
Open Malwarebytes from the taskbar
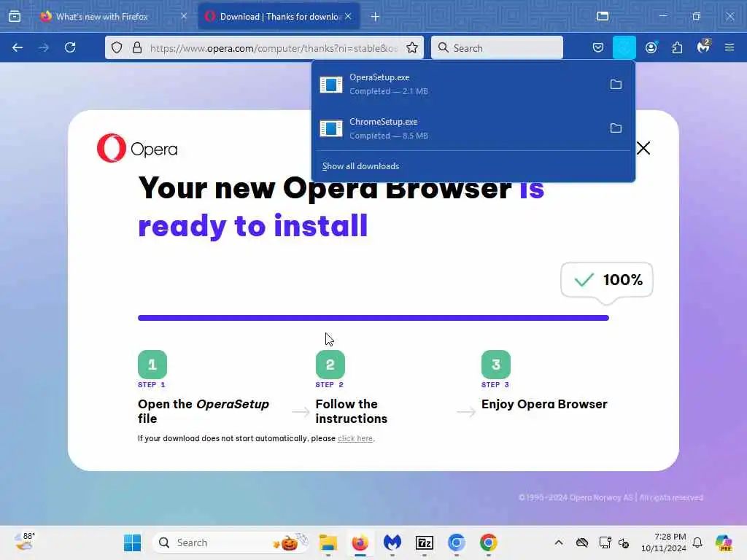point(392,542)
